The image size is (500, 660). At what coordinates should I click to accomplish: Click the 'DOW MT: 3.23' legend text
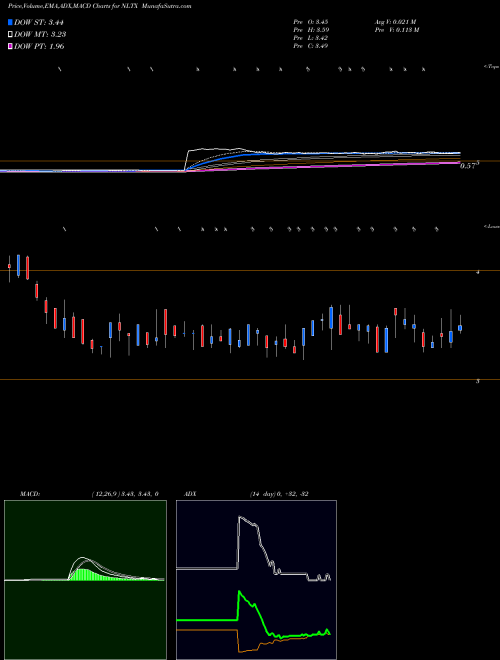[40, 35]
